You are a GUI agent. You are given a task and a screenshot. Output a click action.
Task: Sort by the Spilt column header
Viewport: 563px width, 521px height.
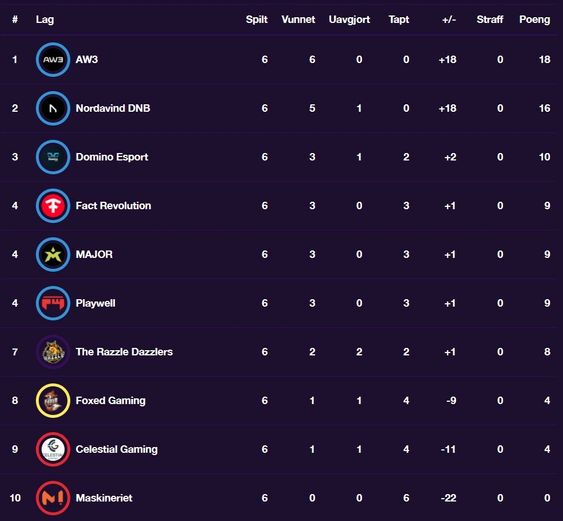tap(256, 20)
